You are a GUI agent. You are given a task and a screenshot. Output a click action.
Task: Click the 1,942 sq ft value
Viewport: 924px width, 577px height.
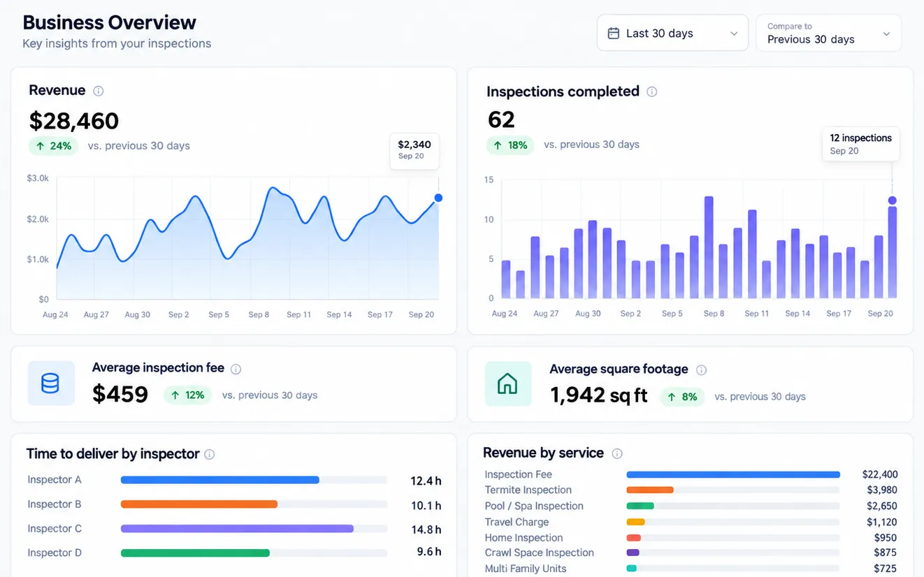coord(599,395)
